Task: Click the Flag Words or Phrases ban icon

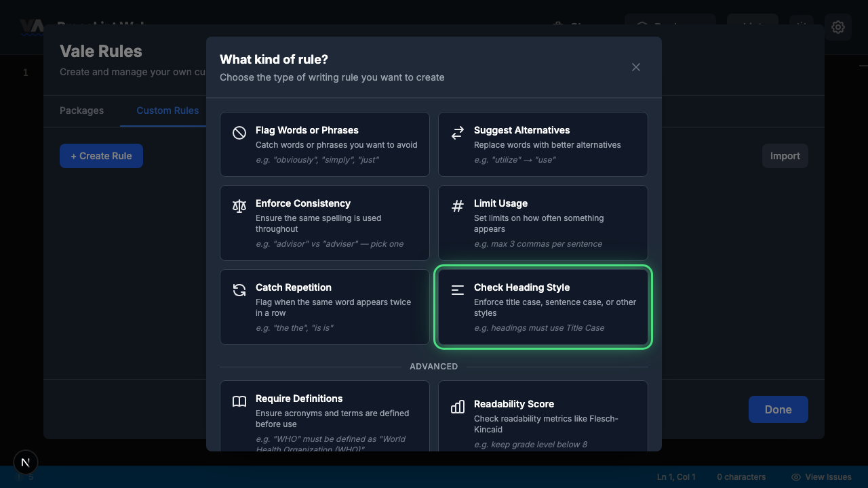Action: click(239, 133)
